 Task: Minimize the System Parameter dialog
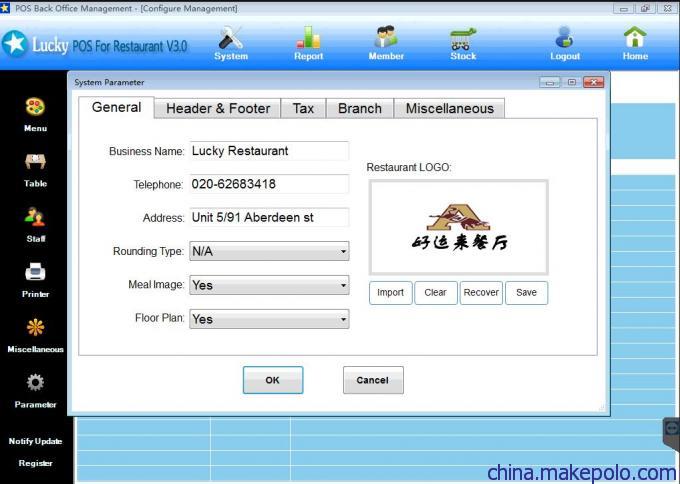549,82
